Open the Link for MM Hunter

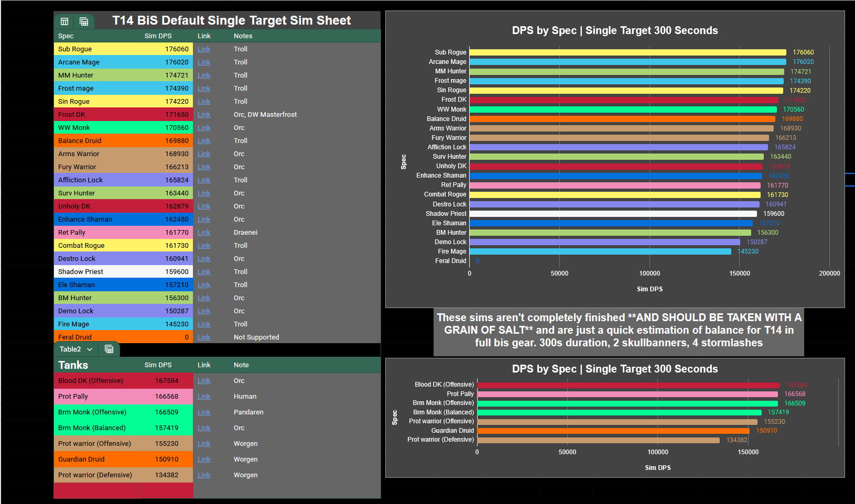pyautogui.click(x=204, y=75)
